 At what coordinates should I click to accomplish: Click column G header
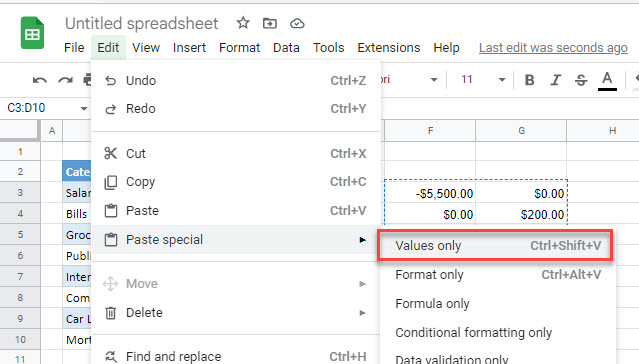click(521, 130)
